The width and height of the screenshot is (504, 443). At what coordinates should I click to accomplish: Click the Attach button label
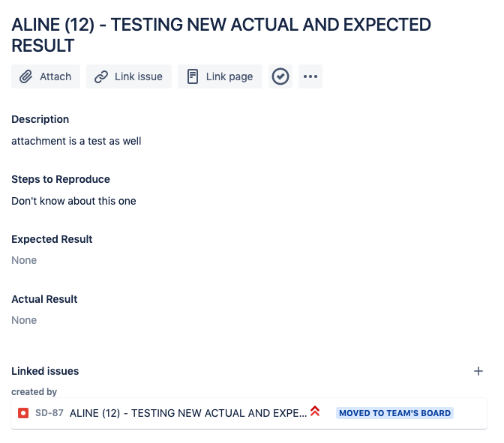coord(55,76)
